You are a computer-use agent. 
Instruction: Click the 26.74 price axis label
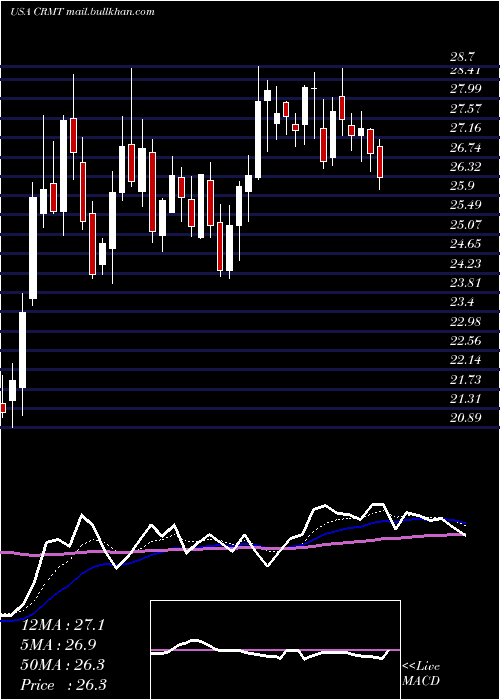[x=466, y=148]
